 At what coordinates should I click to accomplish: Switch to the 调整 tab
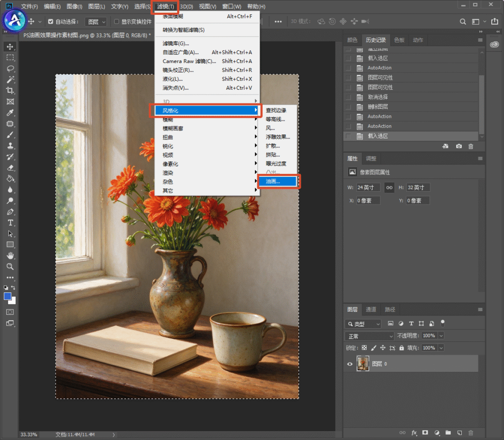[x=371, y=159]
